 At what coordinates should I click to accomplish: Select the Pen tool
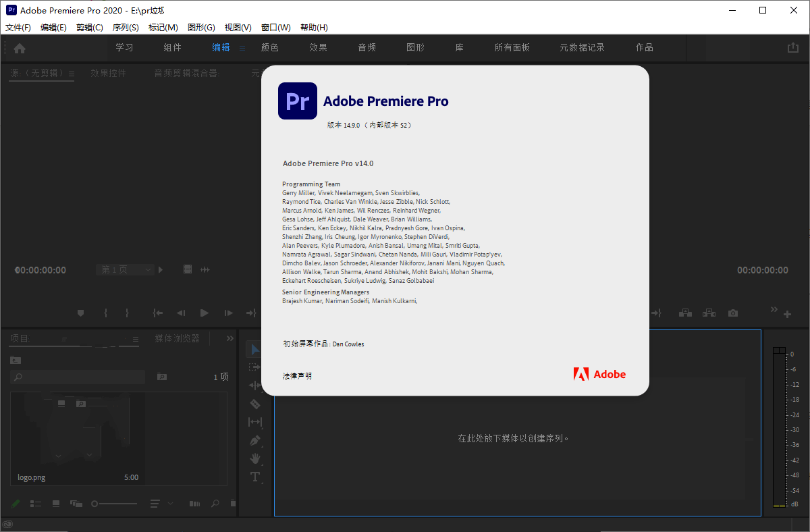click(x=254, y=440)
